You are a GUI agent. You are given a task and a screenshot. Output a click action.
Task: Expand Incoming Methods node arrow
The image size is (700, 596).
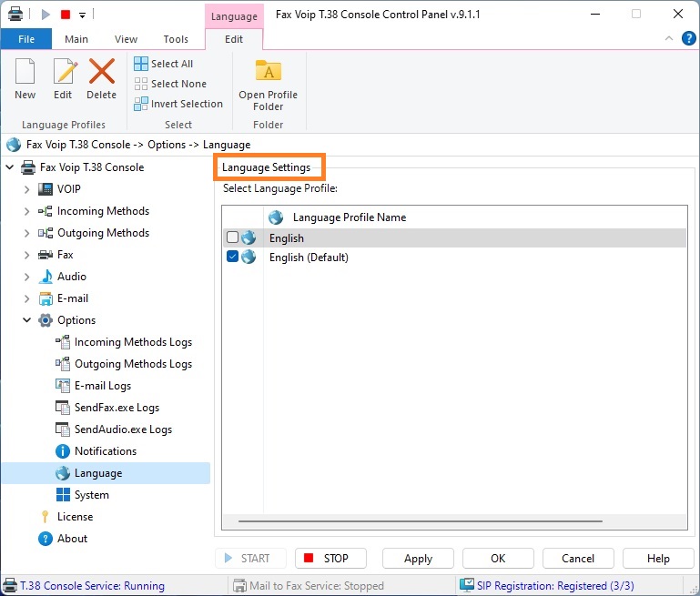tap(26, 211)
